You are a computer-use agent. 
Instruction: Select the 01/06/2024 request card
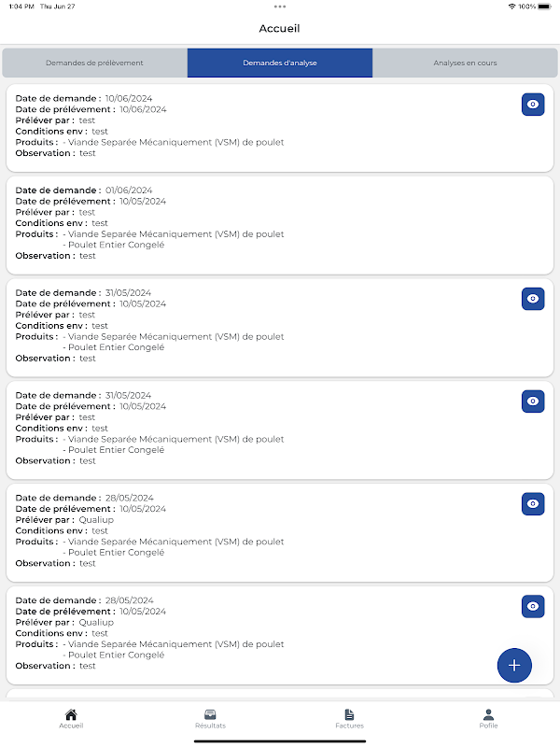tap(280, 225)
